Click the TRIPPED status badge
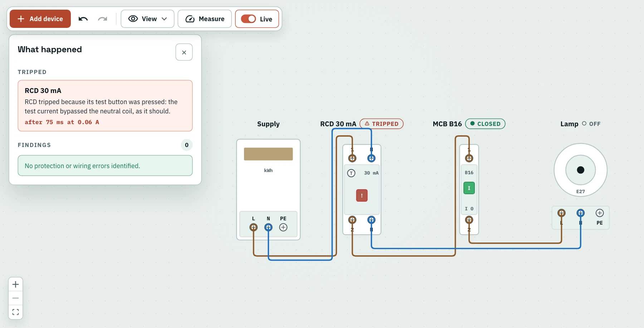644x328 pixels. click(381, 124)
